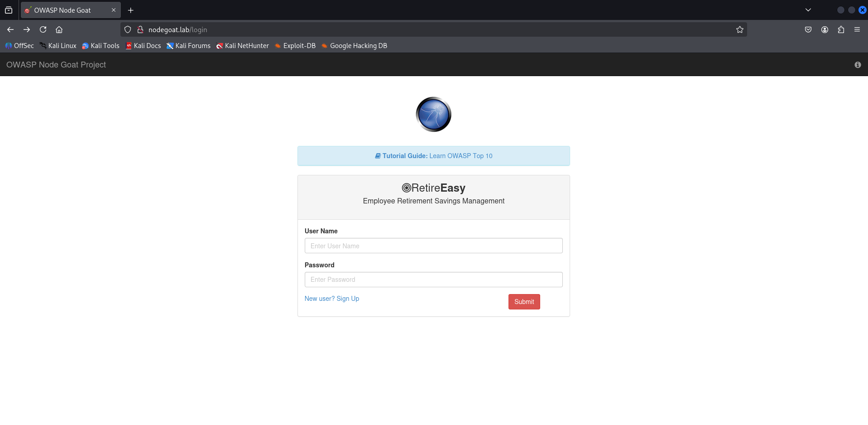Click the OWASP Node Goat Project title

(x=56, y=65)
